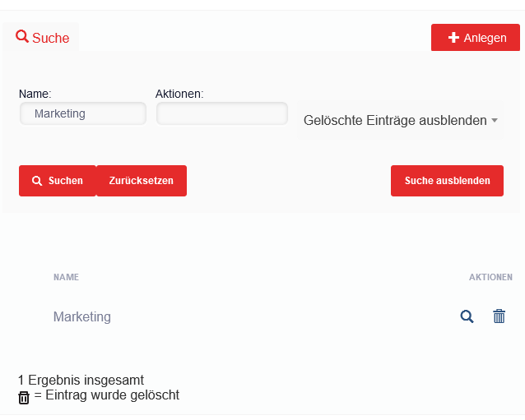
Task: Hide the search panel via Suche ausblenden
Action: [x=447, y=181]
